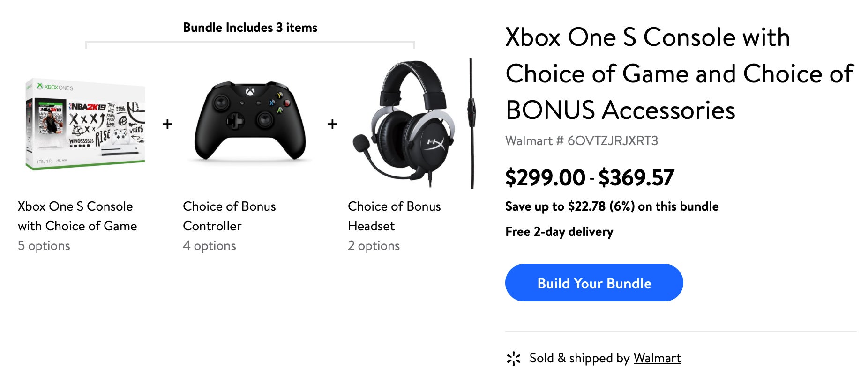868x382 pixels.
Task: Click the Free 2-day delivery text
Action: [x=559, y=232]
